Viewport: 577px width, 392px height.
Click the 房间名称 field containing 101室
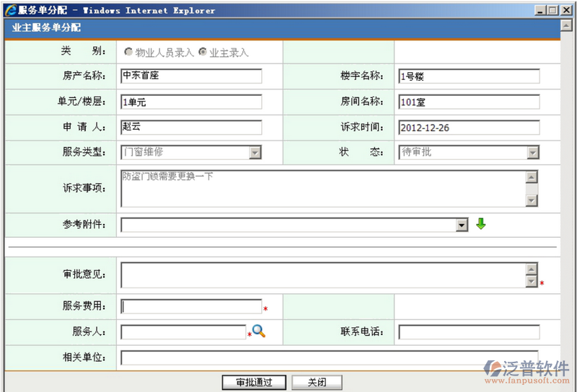(x=470, y=102)
